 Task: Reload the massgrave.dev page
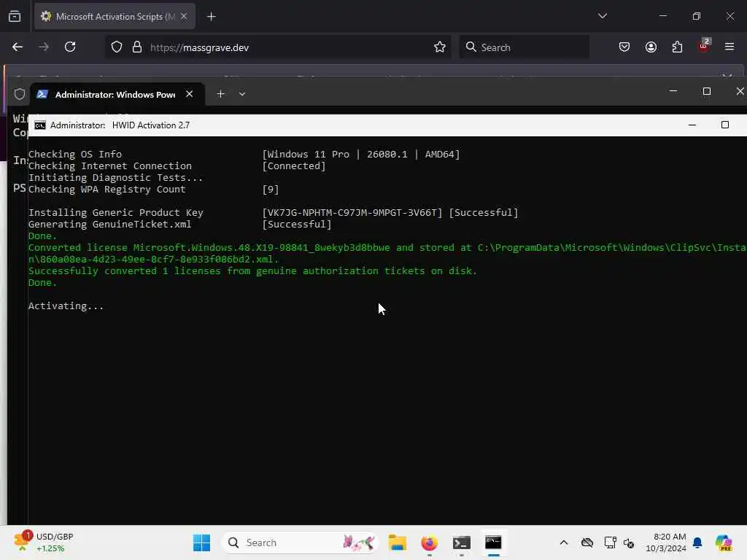(70, 47)
